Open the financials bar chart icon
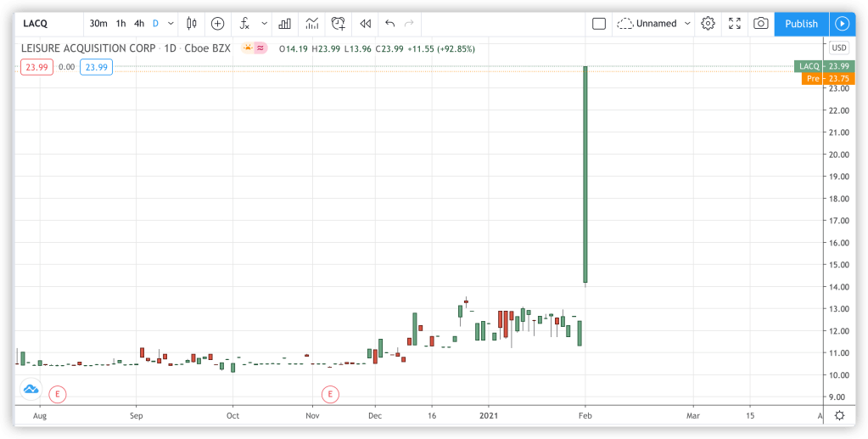 click(285, 24)
